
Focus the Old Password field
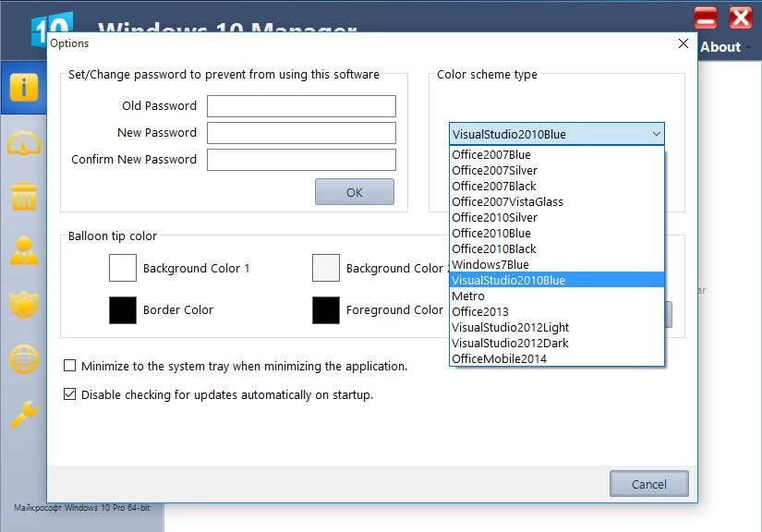coord(301,106)
